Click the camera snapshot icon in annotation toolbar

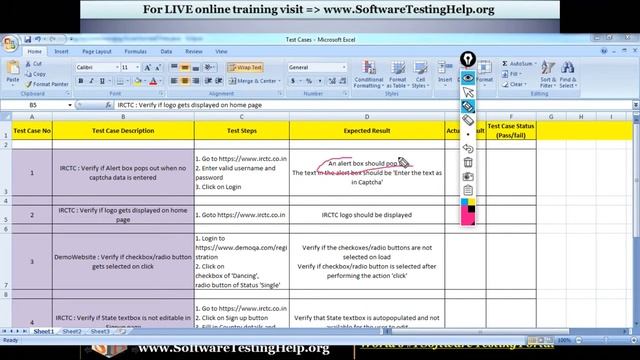click(x=468, y=176)
